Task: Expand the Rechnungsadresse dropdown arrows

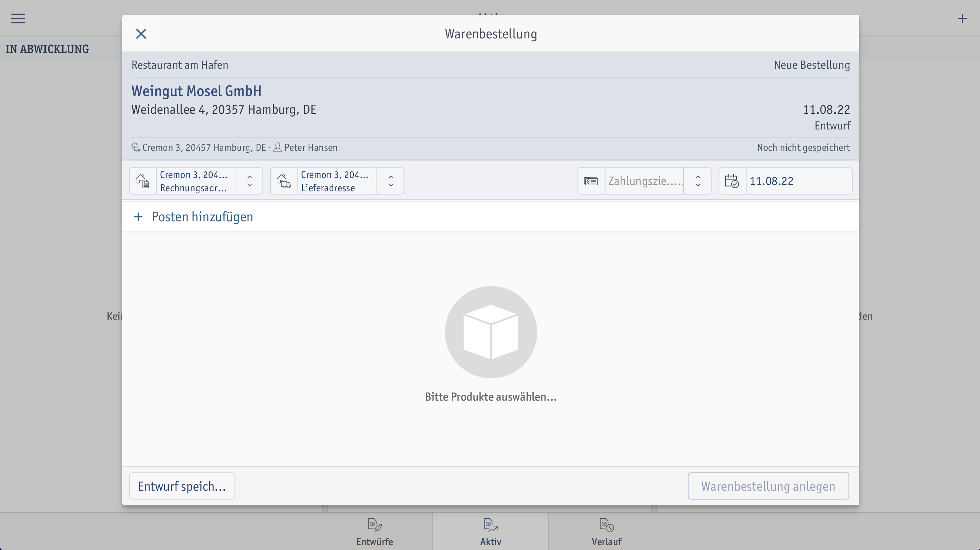Action: point(250,181)
